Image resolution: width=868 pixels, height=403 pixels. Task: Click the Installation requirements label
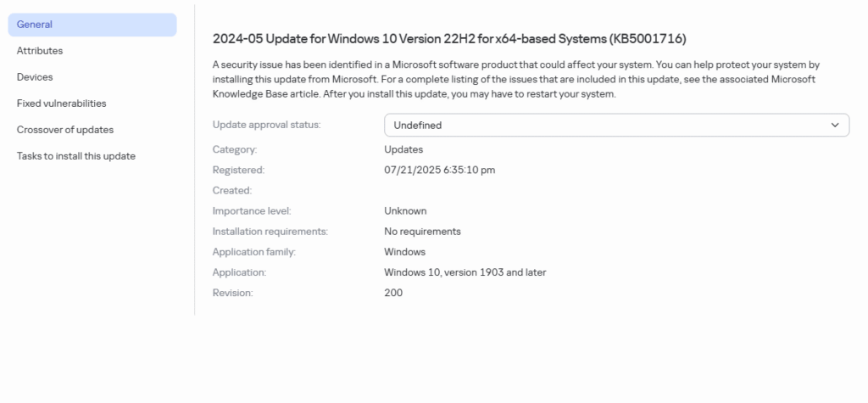pyautogui.click(x=270, y=231)
